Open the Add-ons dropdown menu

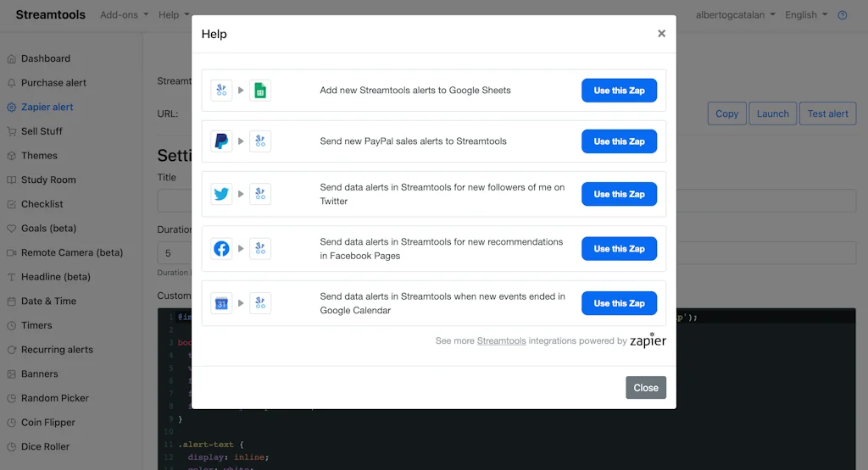(124, 15)
